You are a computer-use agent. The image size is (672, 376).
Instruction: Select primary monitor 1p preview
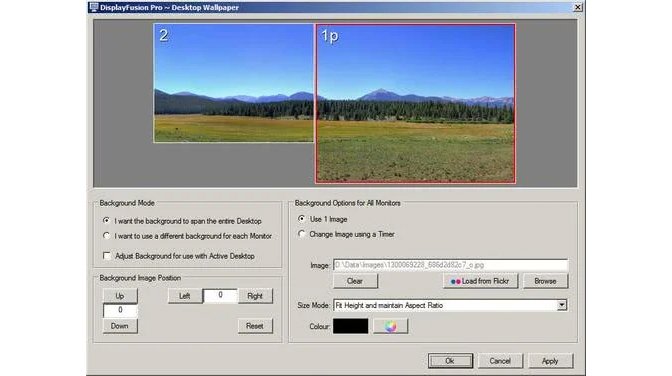coord(415,103)
